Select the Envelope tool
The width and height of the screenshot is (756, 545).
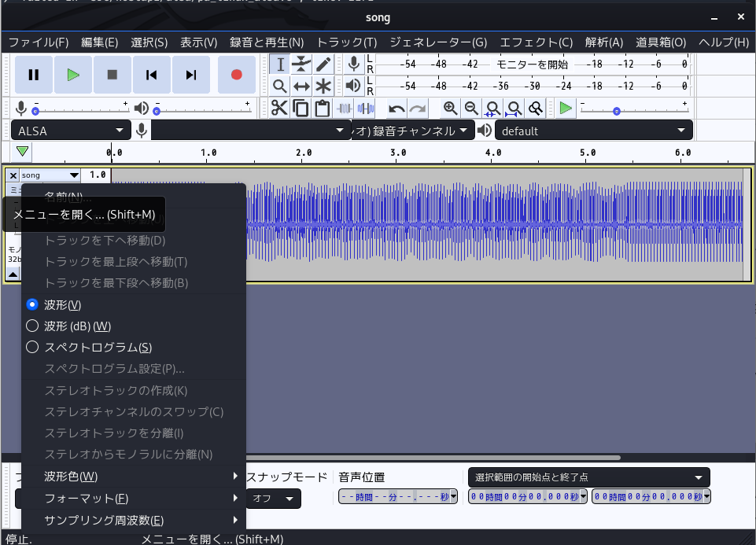point(301,64)
